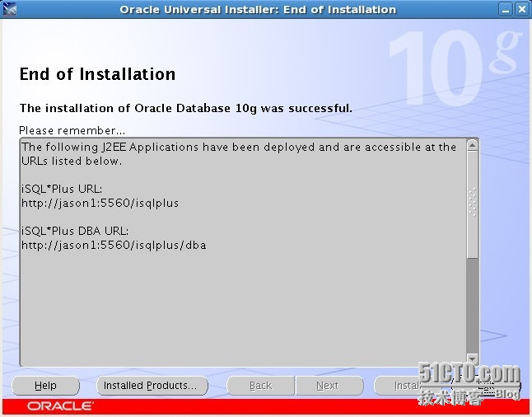
Task: Click the 'iSQL*Plus DBA URL:' label
Action: [x=75, y=231]
